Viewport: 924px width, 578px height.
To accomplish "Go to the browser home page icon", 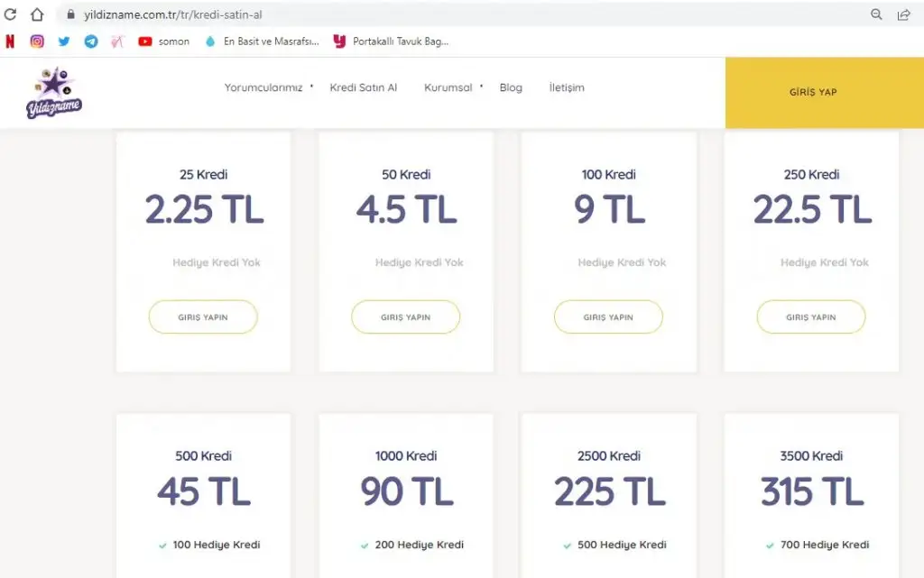I will (x=37, y=14).
